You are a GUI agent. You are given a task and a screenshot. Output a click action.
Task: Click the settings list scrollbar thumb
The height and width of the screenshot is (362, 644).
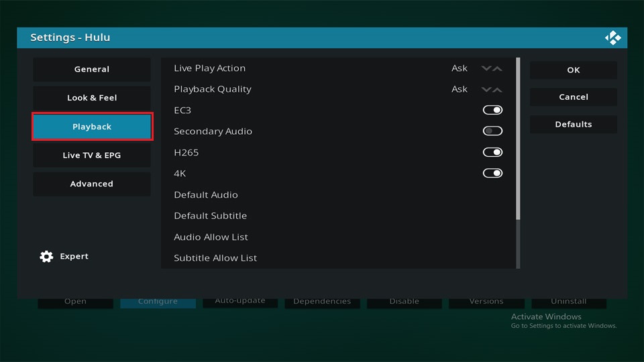tap(518, 139)
